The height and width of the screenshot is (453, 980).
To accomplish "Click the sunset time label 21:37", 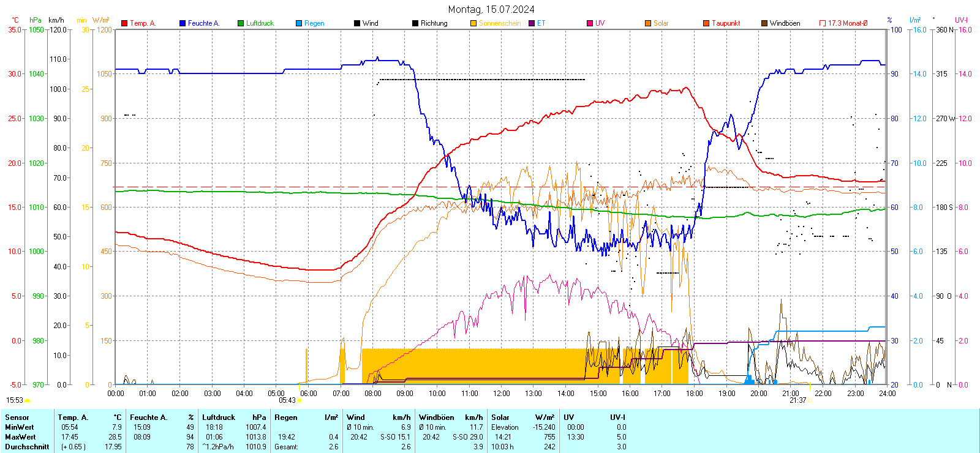I will pyautogui.click(x=797, y=400).
